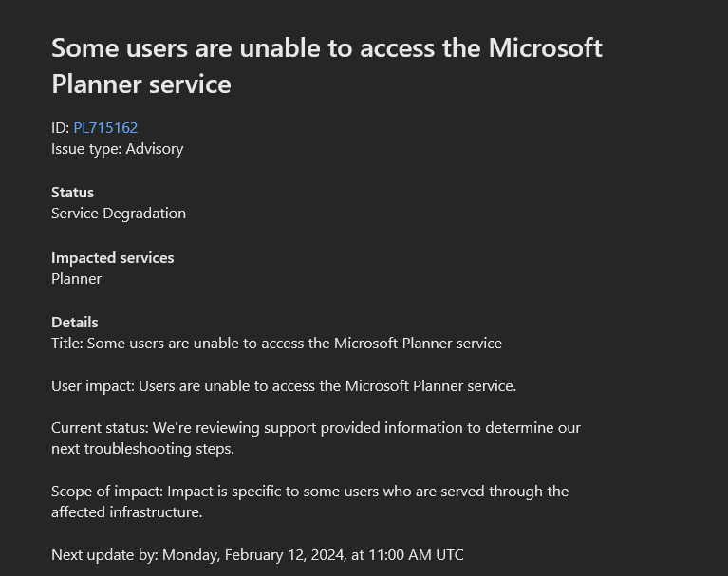Viewport: 728px width, 576px height.
Task: Select the "Impacted services" heading
Action: pos(112,257)
